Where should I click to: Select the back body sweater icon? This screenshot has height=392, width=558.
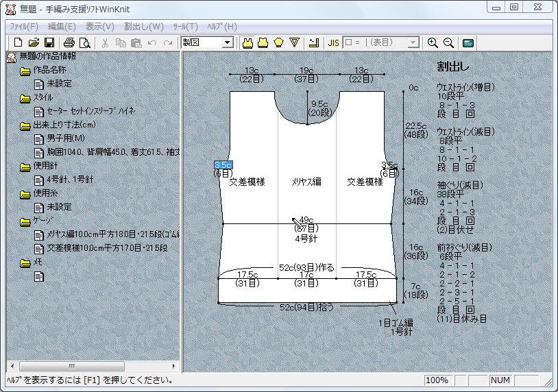coord(263,42)
